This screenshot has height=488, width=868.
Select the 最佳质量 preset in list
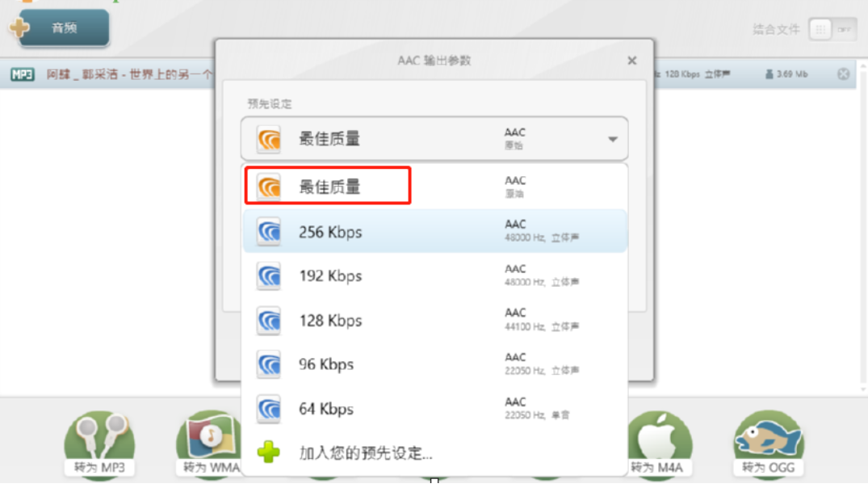(x=435, y=187)
